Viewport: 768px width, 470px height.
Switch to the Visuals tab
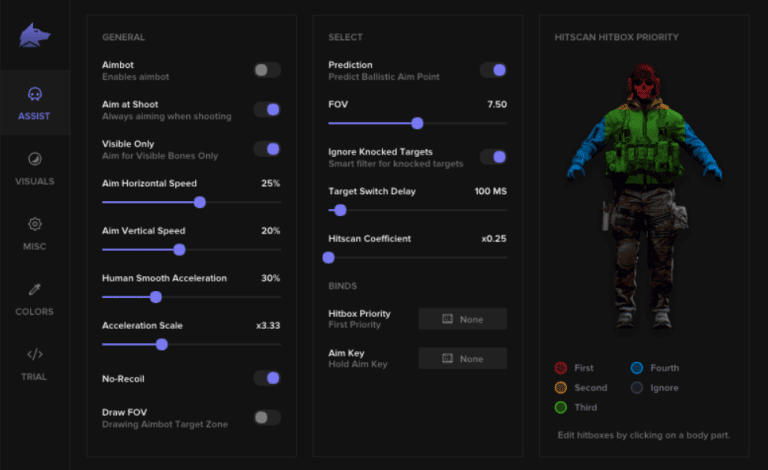pos(34,168)
